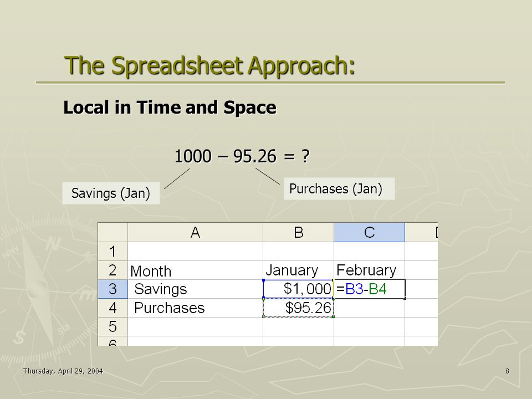Select row 4 header
532x399 pixels.
point(112,308)
